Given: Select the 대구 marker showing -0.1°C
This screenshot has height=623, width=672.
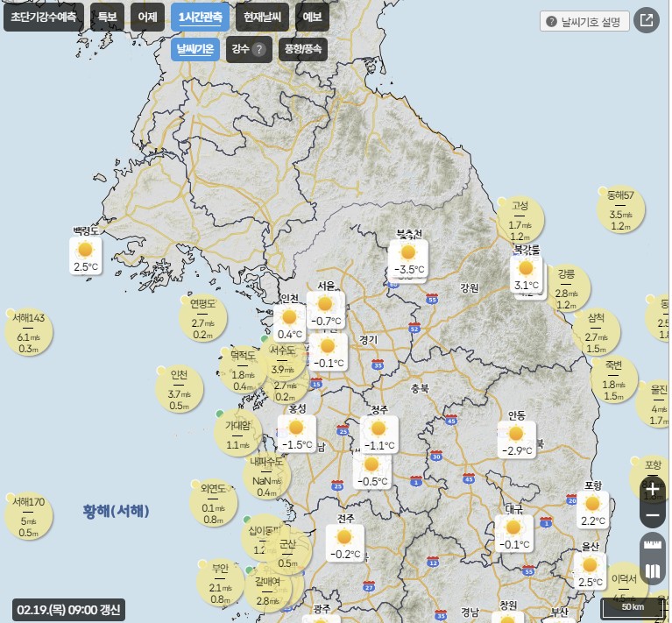Looking at the screenshot, I should (514, 534).
